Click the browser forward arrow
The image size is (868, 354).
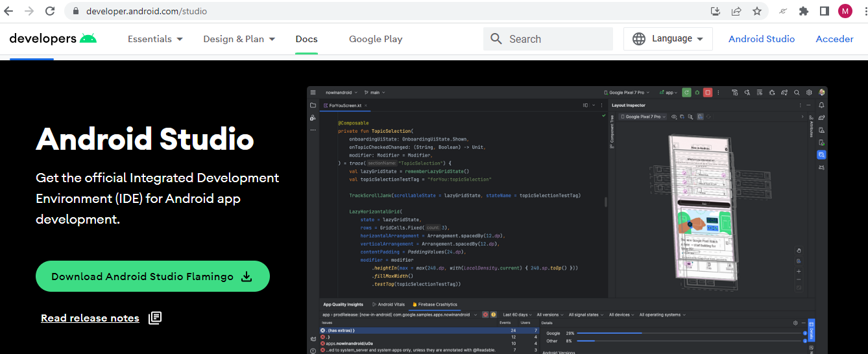29,11
